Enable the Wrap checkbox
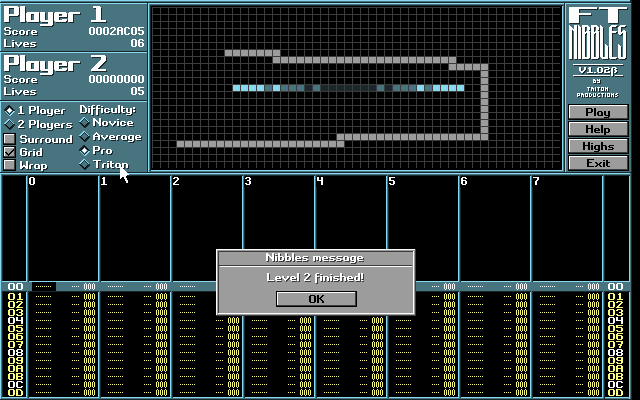This screenshot has height=400, width=640. pos(10,165)
